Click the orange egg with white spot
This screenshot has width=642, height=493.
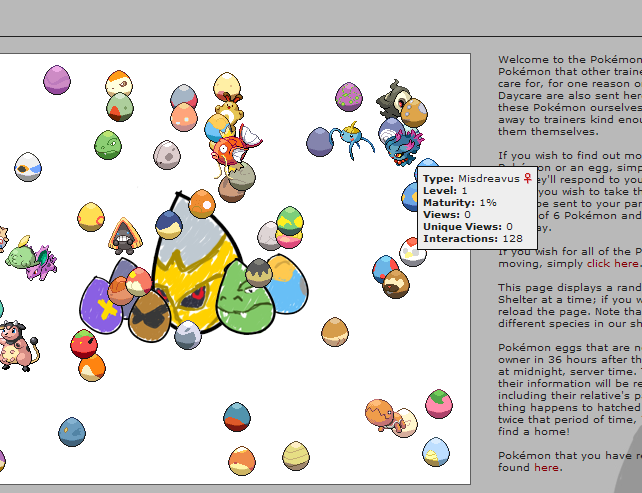[202, 204]
